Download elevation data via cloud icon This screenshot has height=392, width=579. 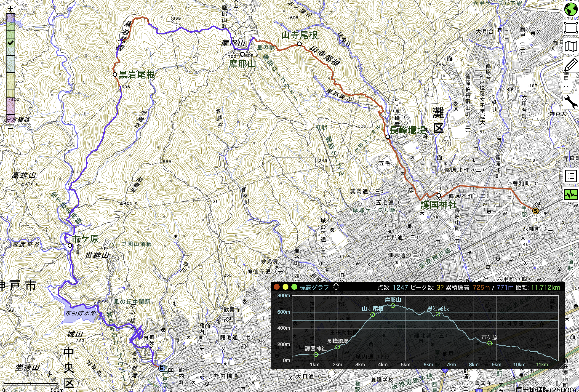coord(336,287)
